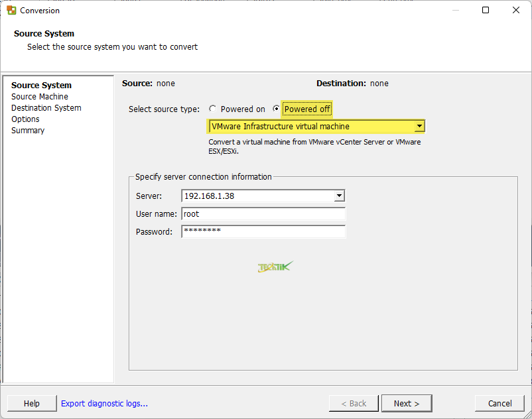Click the 'Specify server connection information' group label
This screenshot has width=532, height=419.
(203, 176)
